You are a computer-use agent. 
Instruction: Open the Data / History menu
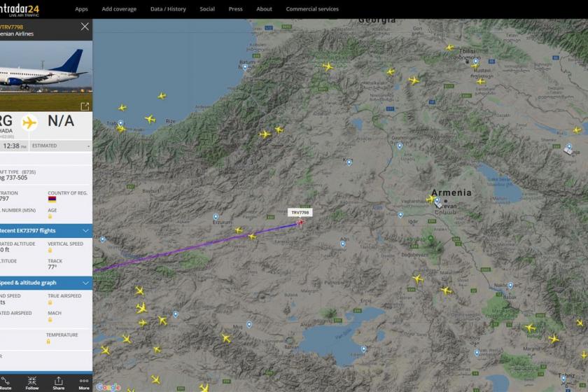point(168,9)
